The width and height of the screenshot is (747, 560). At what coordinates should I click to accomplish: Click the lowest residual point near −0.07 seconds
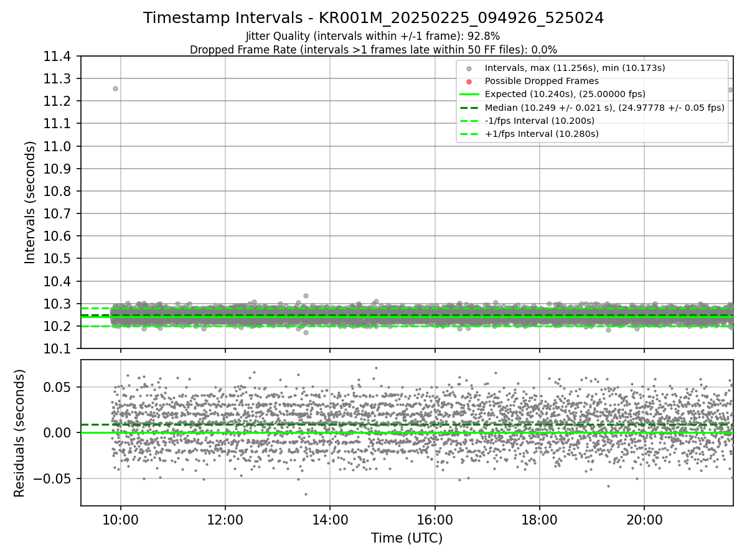(x=306, y=494)
